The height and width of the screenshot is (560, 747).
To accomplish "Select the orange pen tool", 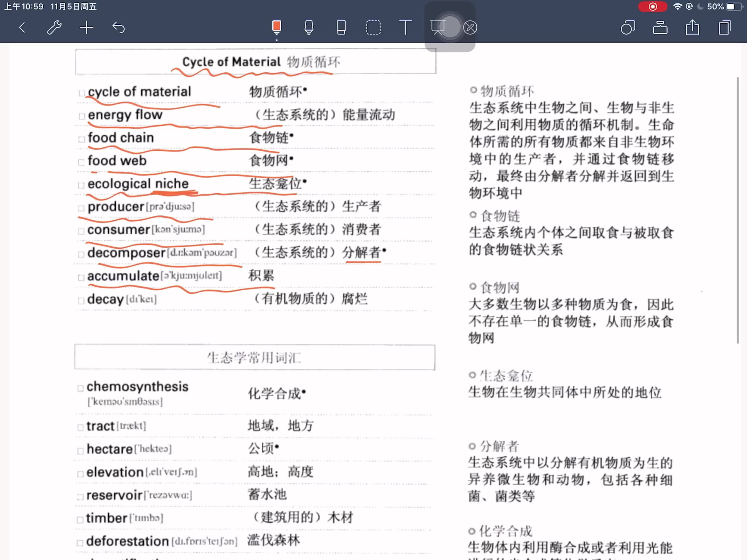I will (276, 28).
